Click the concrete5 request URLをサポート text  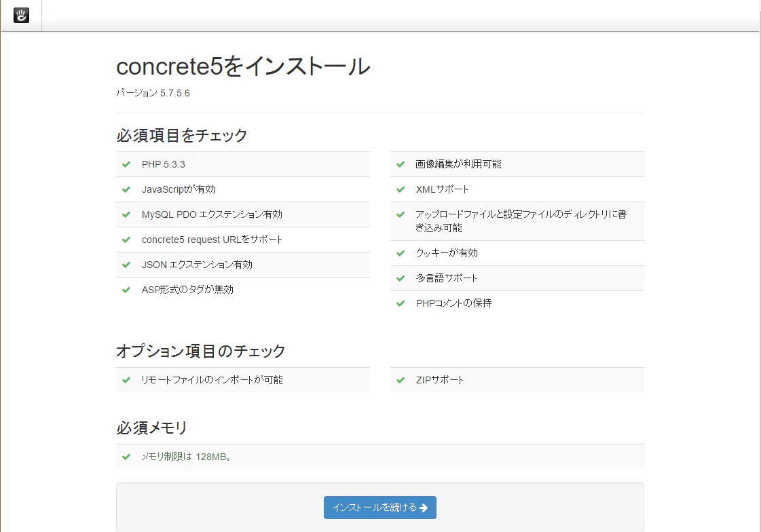[212, 240]
